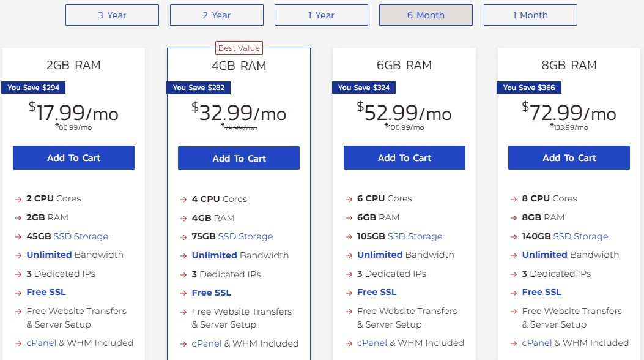644x360 pixels.
Task: Click the arrow icon beside 4 CPU Cores
Action: coord(182,199)
